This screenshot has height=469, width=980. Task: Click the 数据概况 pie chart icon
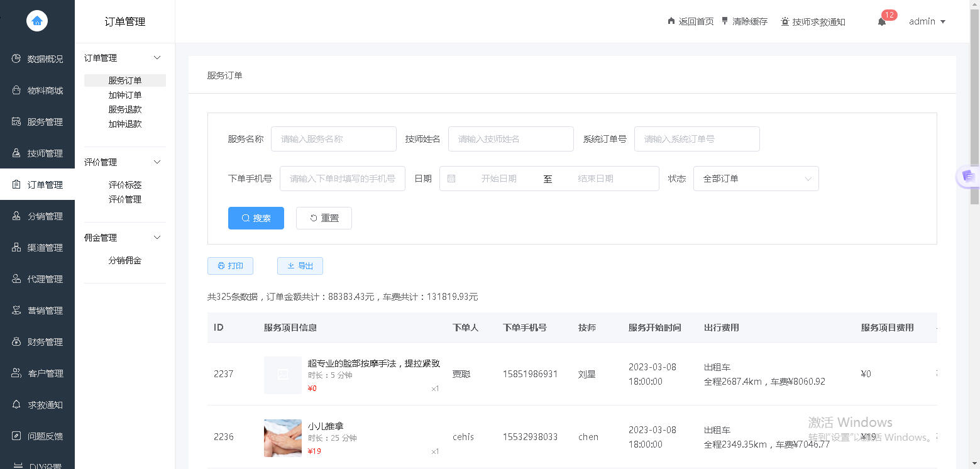[16, 58]
